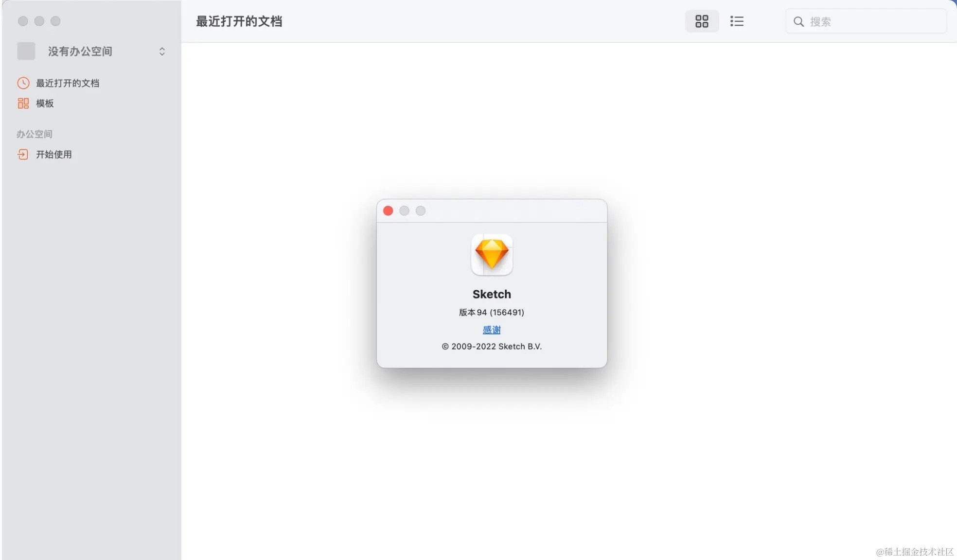Close the About Sketch dialog
Image resolution: width=957 pixels, height=560 pixels.
pos(388,211)
